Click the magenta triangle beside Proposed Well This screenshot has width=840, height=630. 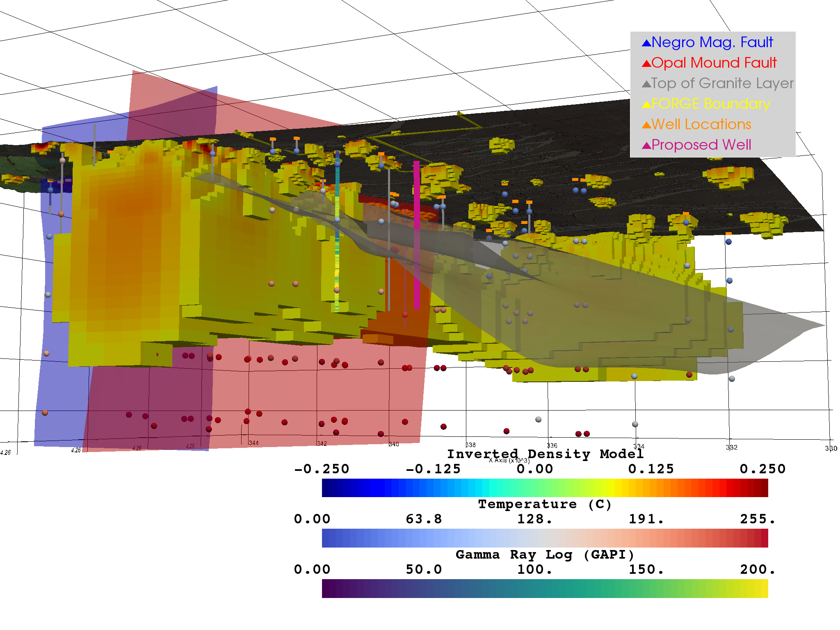tap(646, 145)
